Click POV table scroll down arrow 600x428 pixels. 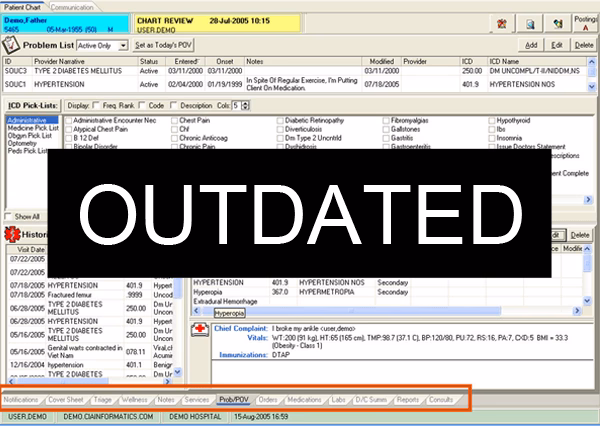[x=587, y=301]
